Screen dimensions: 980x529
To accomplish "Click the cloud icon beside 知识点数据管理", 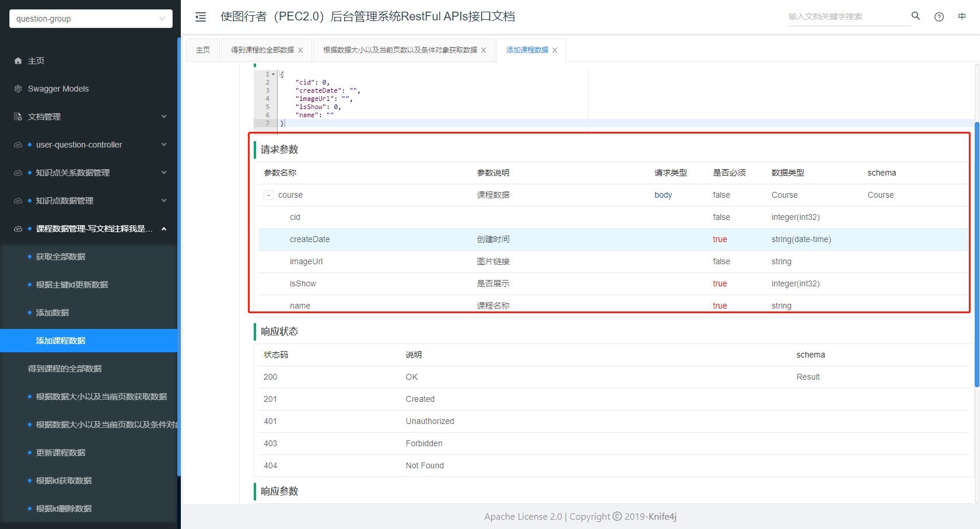I will pyautogui.click(x=18, y=201).
